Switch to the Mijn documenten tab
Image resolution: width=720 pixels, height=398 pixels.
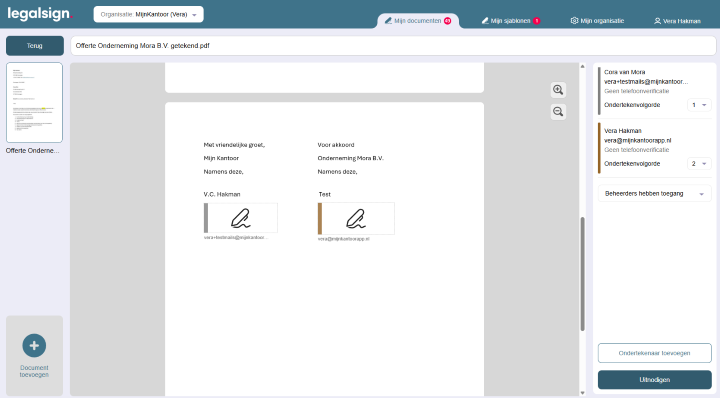[418, 21]
